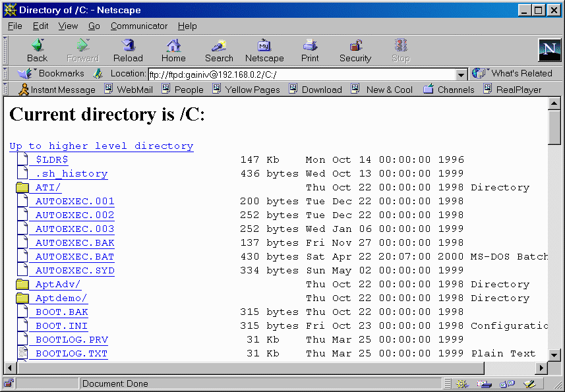Viewport: 565px width, 392px height.
Task: Click the Location URL input field
Action: [x=303, y=75]
